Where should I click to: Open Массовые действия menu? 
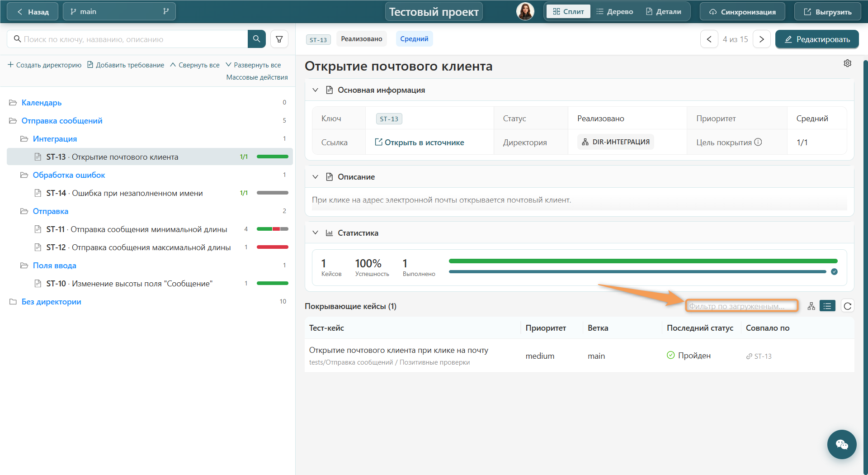257,77
